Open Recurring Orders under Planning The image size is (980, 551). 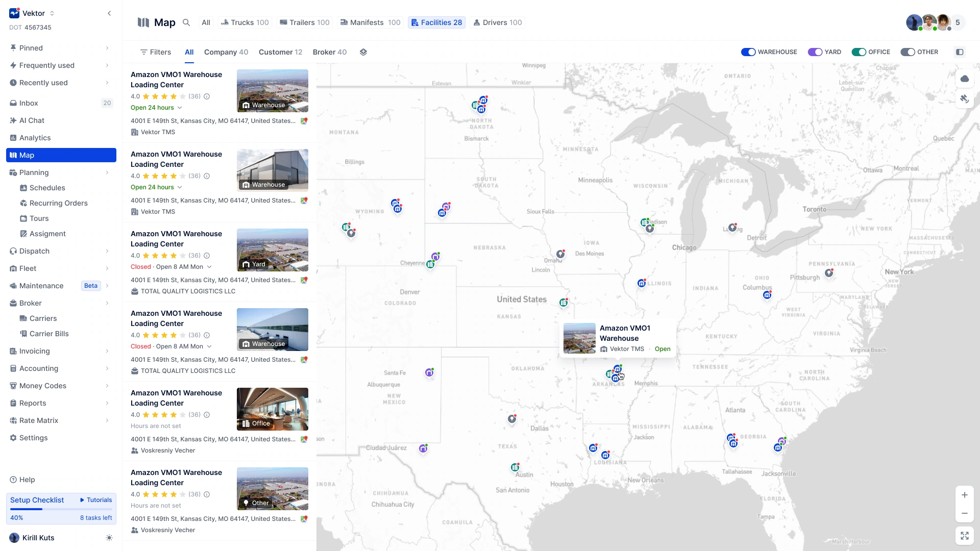pyautogui.click(x=58, y=203)
